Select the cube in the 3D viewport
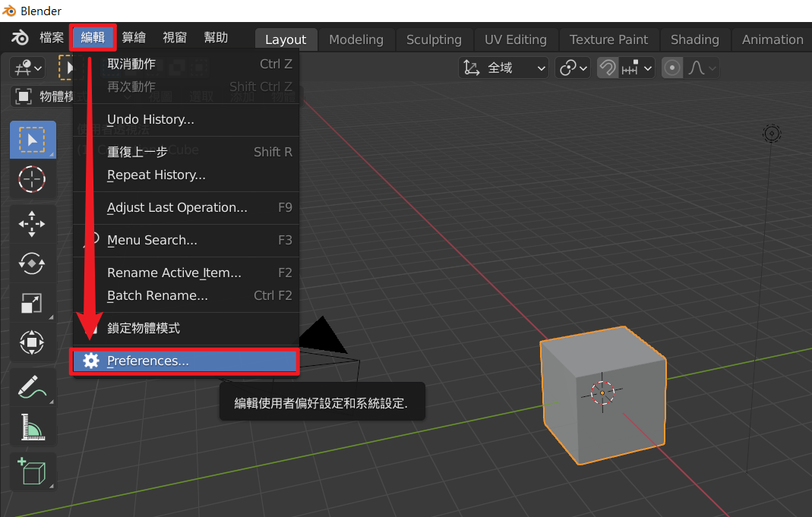The width and height of the screenshot is (812, 517). [604, 395]
